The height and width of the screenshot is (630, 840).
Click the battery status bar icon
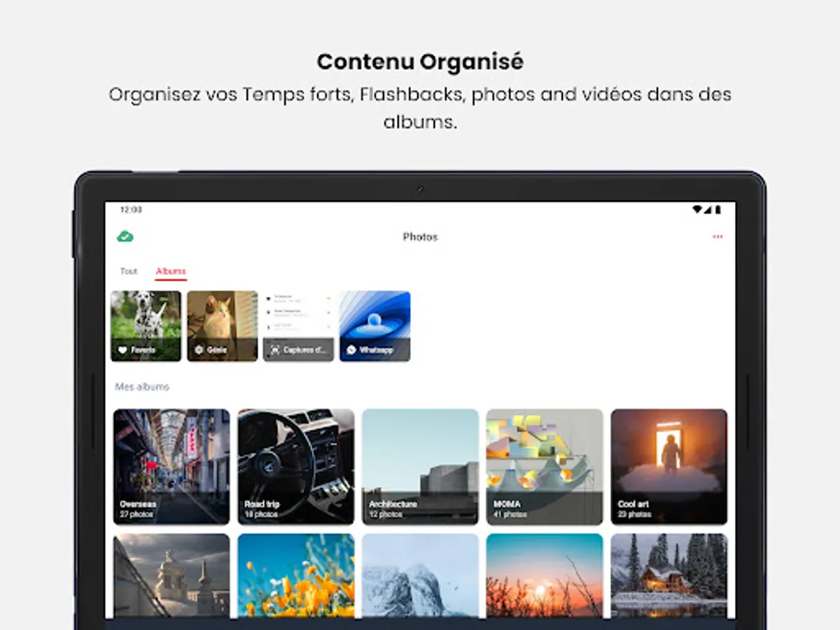[717, 209]
